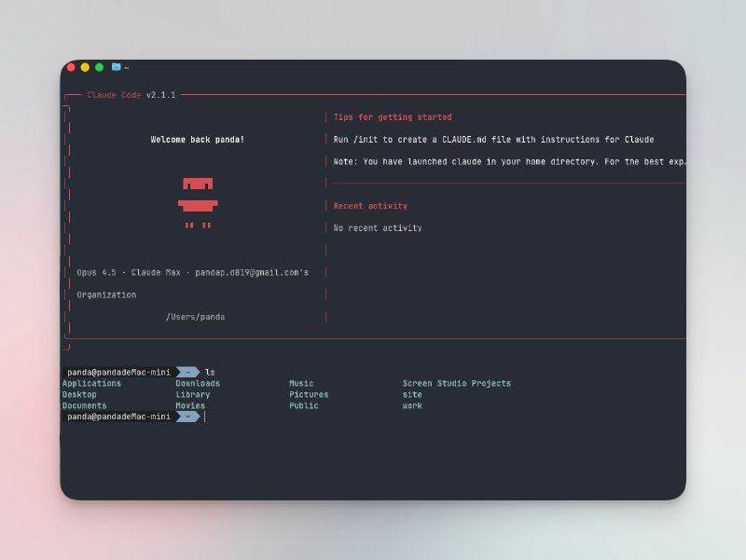
Task: Click the 'Run /init' tip line
Action: tap(493, 140)
